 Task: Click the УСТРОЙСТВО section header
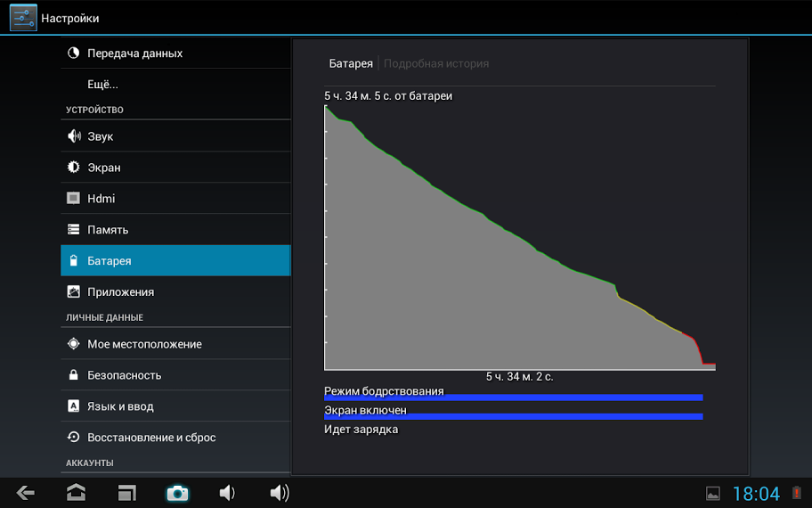pyautogui.click(x=94, y=110)
